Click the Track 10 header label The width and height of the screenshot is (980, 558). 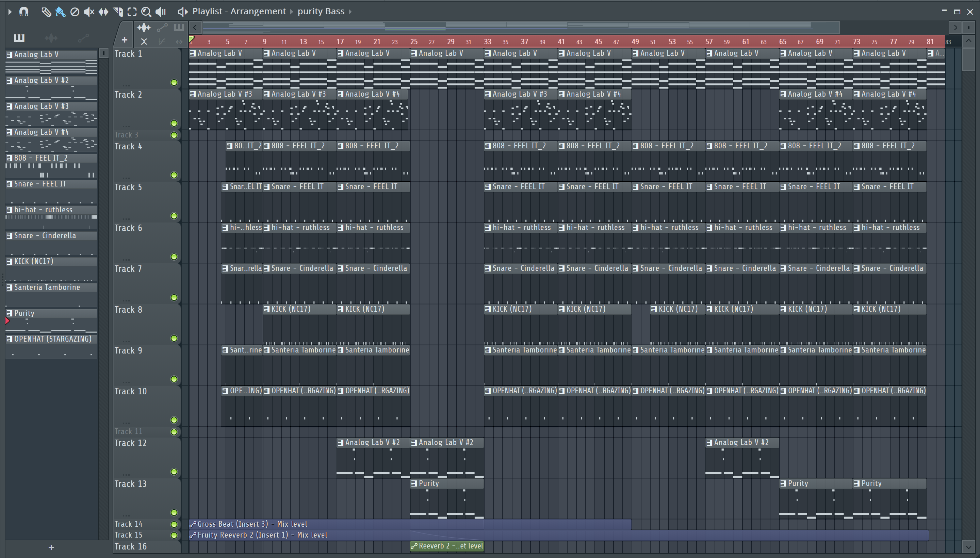pyautogui.click(x=131, y=391)
